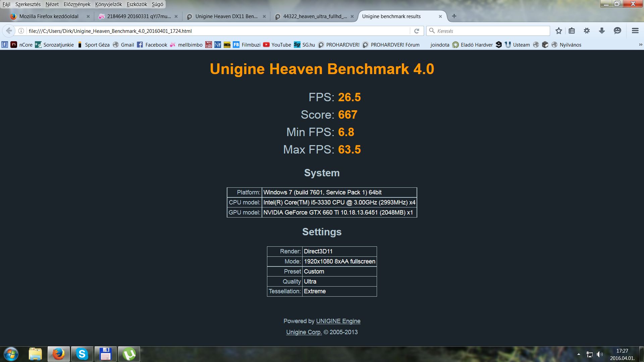Open the Filmbuzi bookmark
This screenshot has width=644, height=362.
click(x=247, y=45)
